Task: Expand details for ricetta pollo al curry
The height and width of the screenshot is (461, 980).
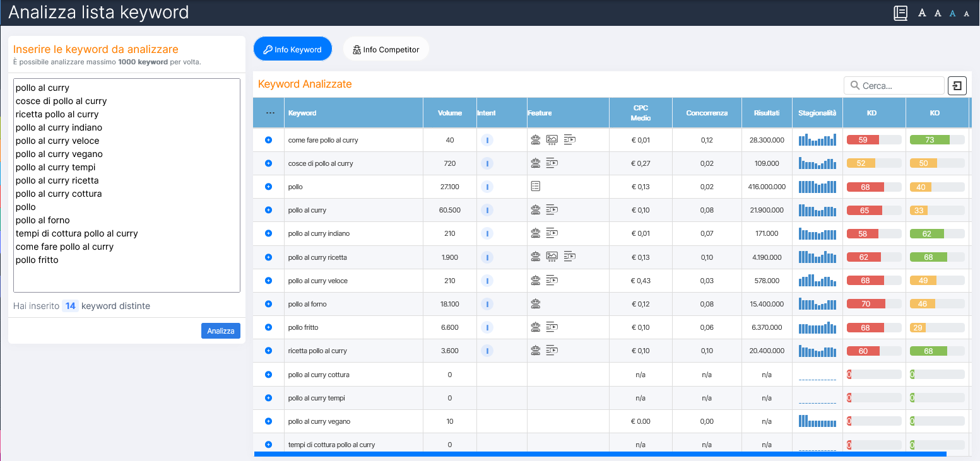Action: point(268,350)
